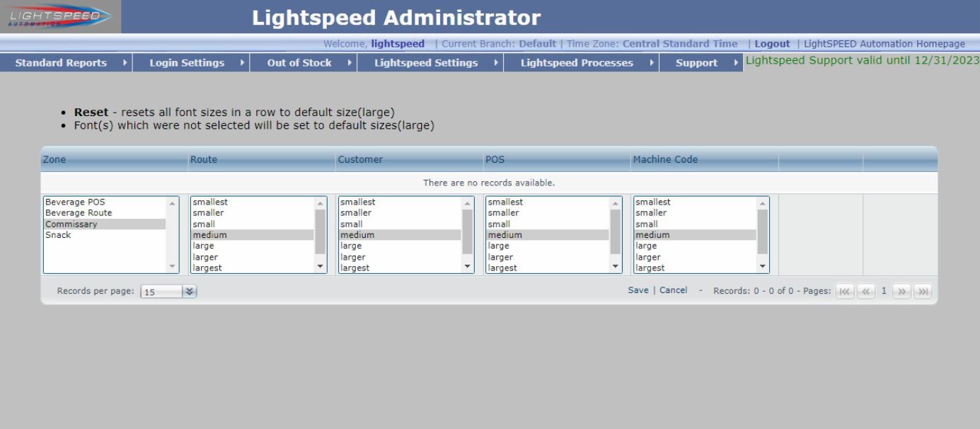Select small in the Machine Code list
Screen dimensions: 980x429
tap(696, 224)
